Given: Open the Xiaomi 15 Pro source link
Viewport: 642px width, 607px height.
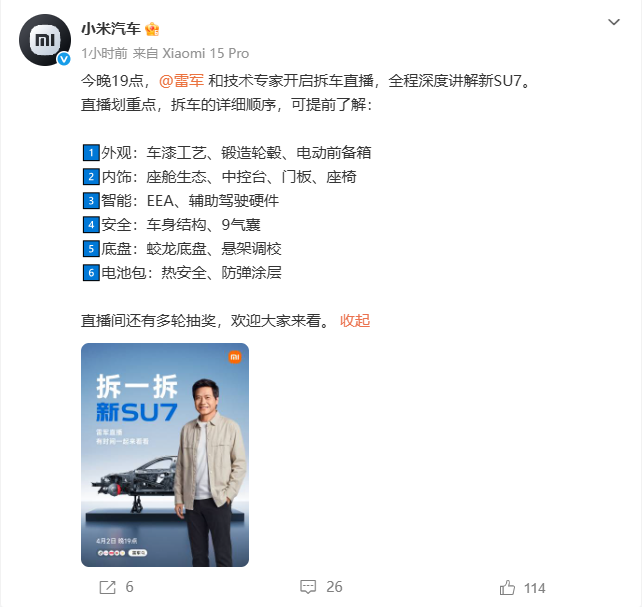Looking at the screenshot, I should pyautogui.click(x=206, y=53).
